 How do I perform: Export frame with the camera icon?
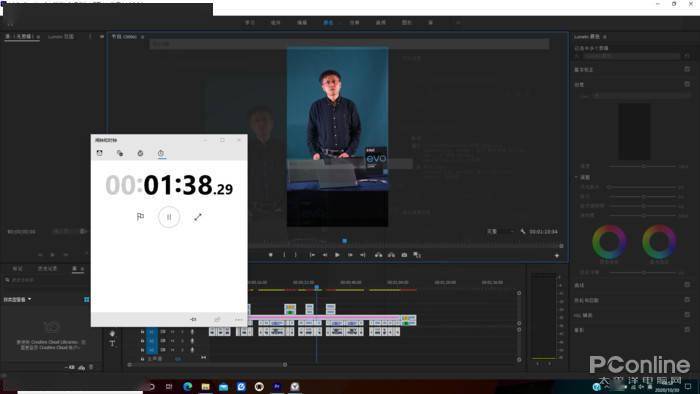(404, 255)
